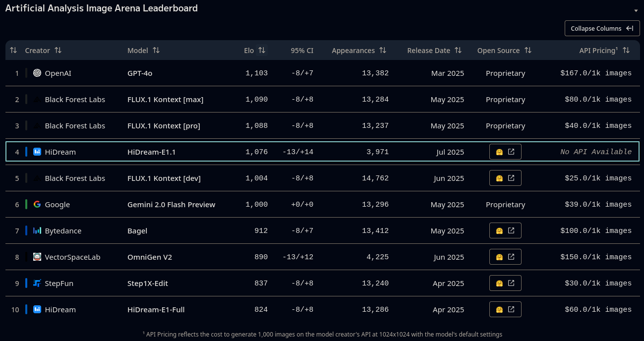Click the API Pricing footnote text
The width and height of the screenshot is (644, 341).
[x=322, y=334]
